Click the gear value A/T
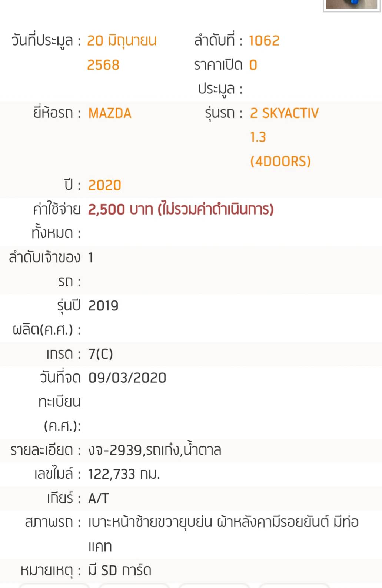This screenshot has height=588, width=382. point(98,498)
